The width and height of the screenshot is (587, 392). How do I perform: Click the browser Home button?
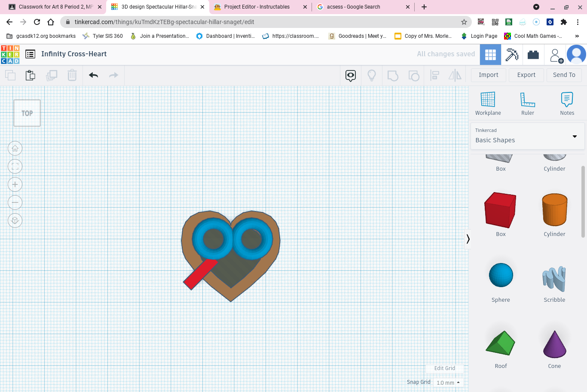click(51, 22)
